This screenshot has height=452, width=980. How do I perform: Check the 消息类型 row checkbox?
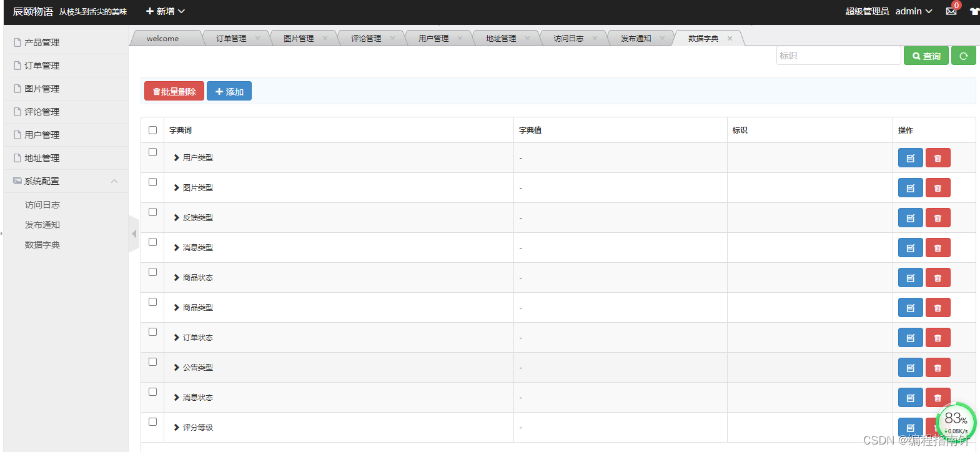pos(152,242)
